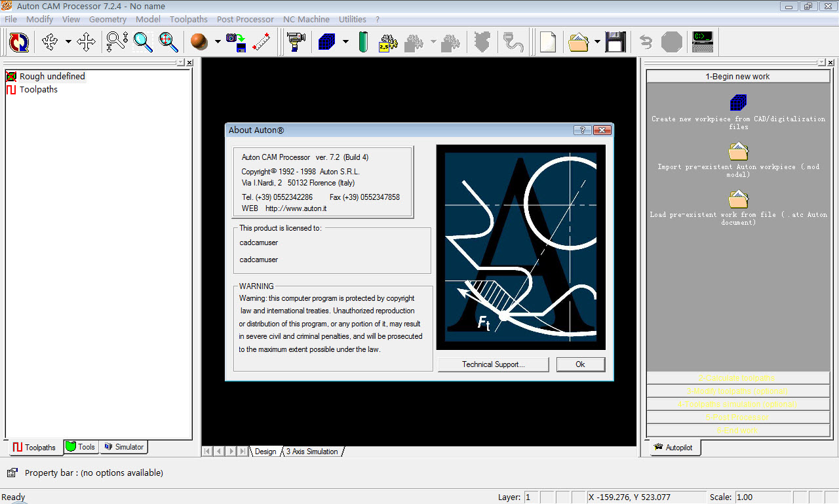Screen dimensions: 839x504
Task: Switch to the 3 Axis Simulation tab
Action: (312, 451)
